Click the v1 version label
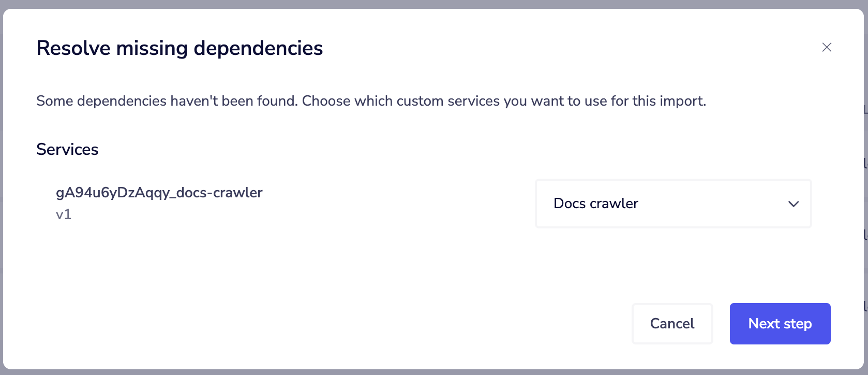The image size is (868, 375). coord(65,214)
